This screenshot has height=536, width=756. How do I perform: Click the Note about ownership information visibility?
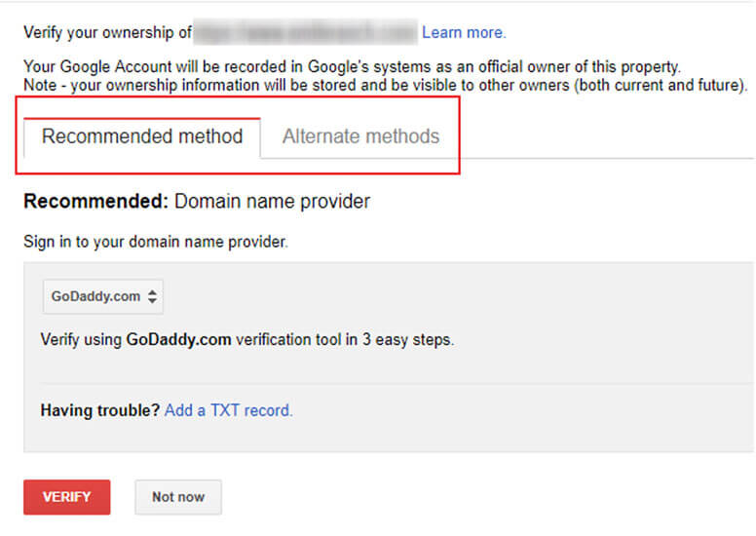coord(385,86)
